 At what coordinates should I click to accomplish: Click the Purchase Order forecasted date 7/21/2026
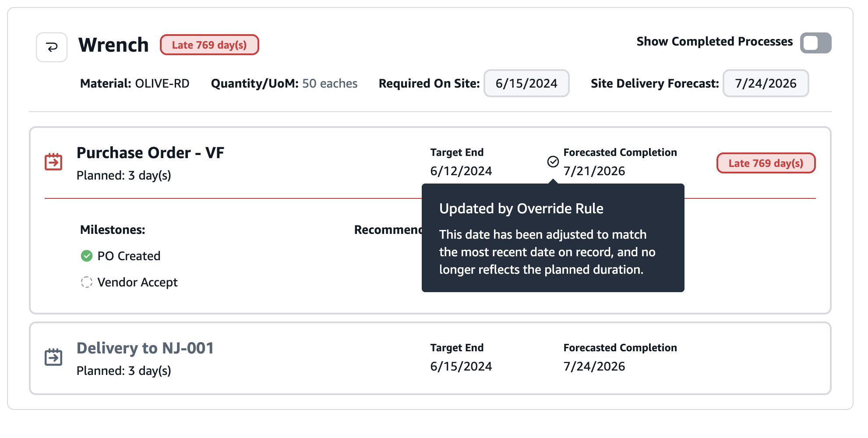coord(594,171)
